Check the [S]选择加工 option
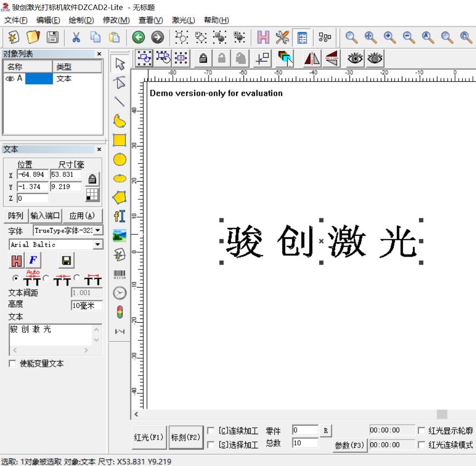476x466 pixels. pyautogui.click(x=210, y=445)
